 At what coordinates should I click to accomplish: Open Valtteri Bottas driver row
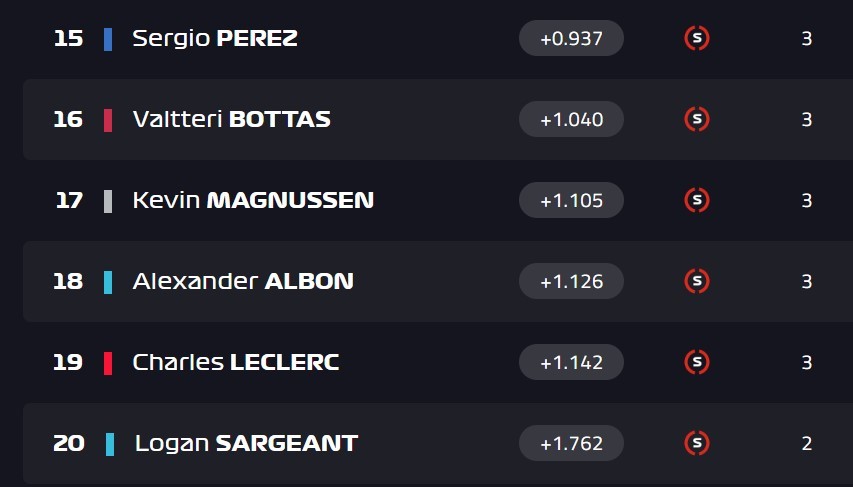pyautogui.click(x=231, y=119)
